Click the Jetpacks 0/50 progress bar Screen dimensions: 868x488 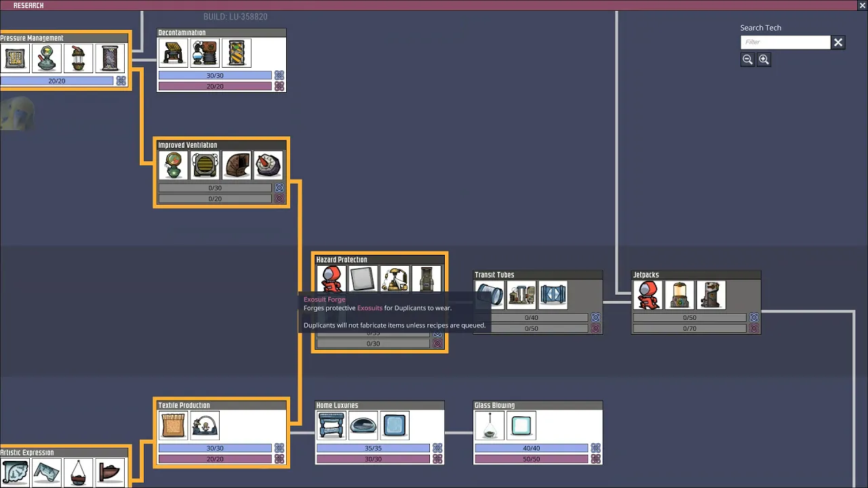(690, 317)
